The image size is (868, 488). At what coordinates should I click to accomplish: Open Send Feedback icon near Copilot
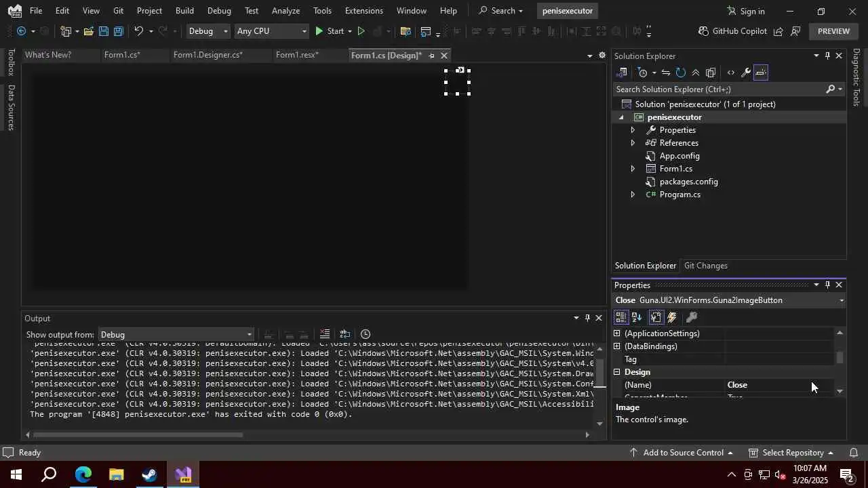click(x=795, y=31)
